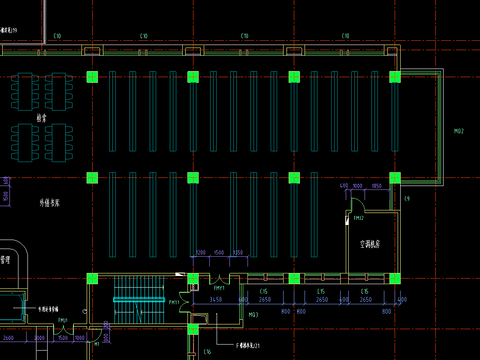
Task: Click the MQ3 label near the stair lobby
Action: tap(253, 314)
